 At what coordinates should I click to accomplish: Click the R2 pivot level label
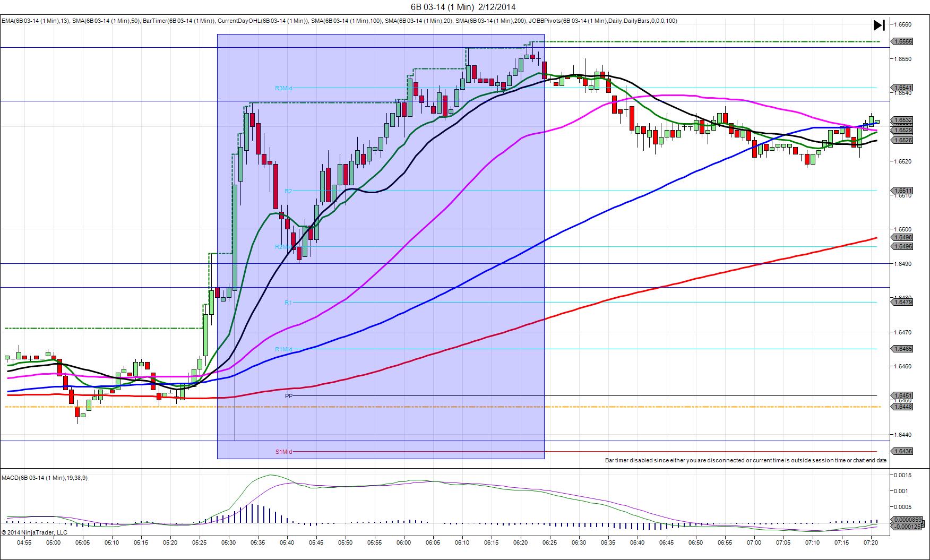coord(288,191)
